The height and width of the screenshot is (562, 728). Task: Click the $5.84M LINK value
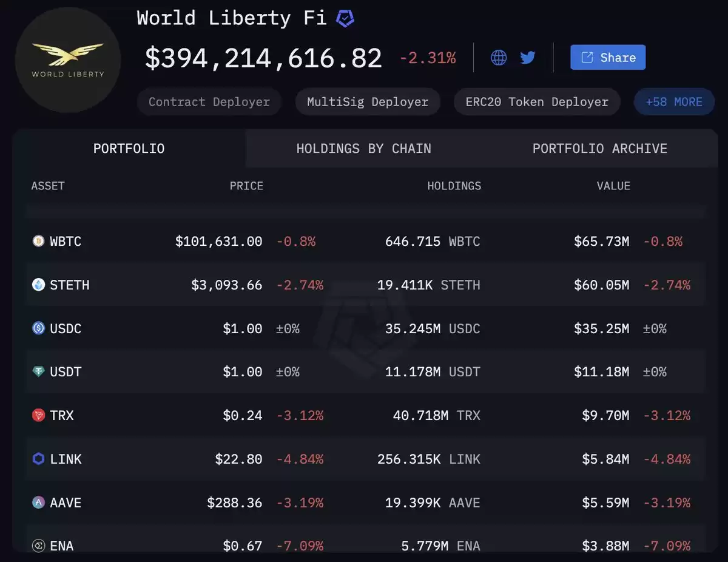(x=605, y=459)
